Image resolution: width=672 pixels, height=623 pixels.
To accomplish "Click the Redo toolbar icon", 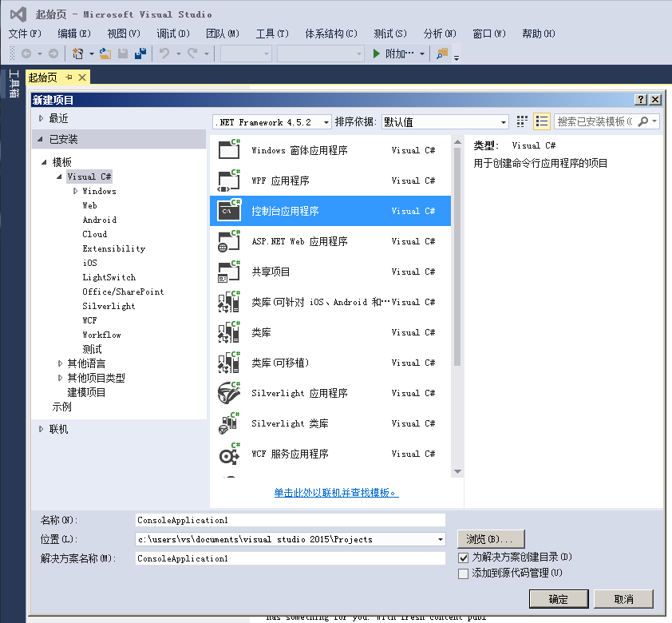I will pos(192,54).
